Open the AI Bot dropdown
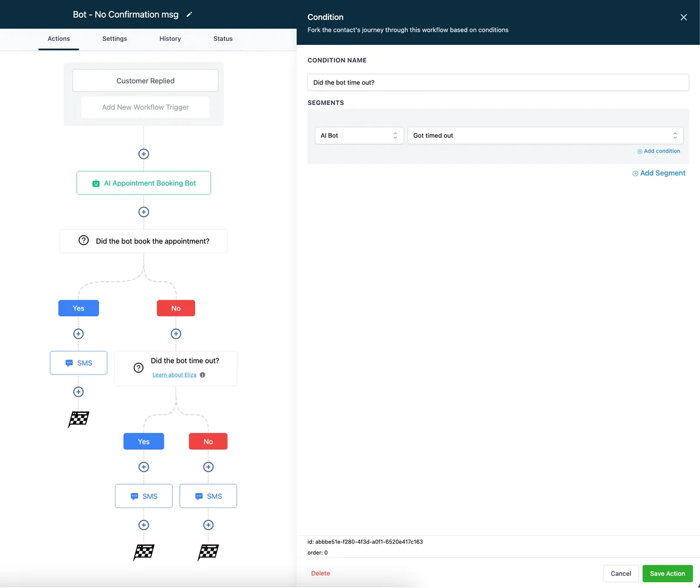700x588 pixels. coord(359,135)
